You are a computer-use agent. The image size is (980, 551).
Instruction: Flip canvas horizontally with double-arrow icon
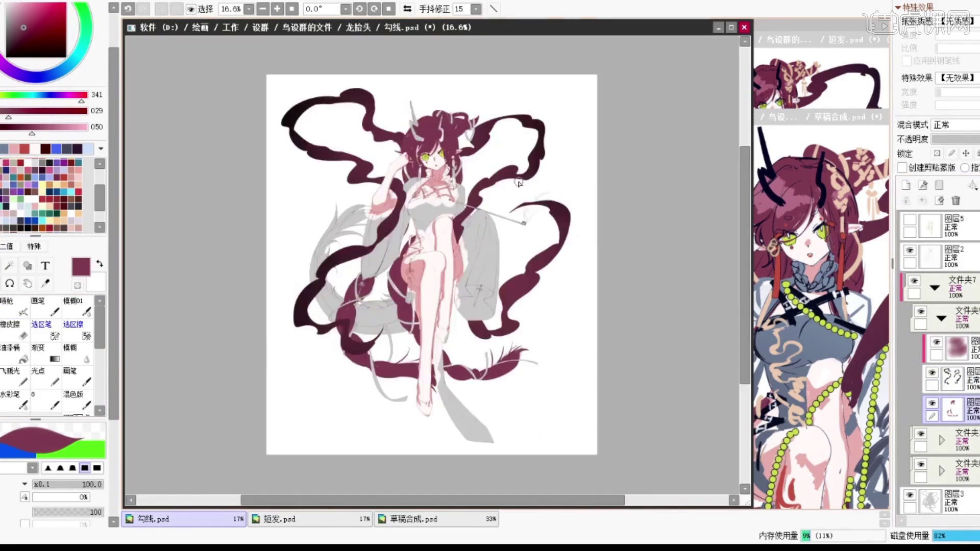(407, 9)
